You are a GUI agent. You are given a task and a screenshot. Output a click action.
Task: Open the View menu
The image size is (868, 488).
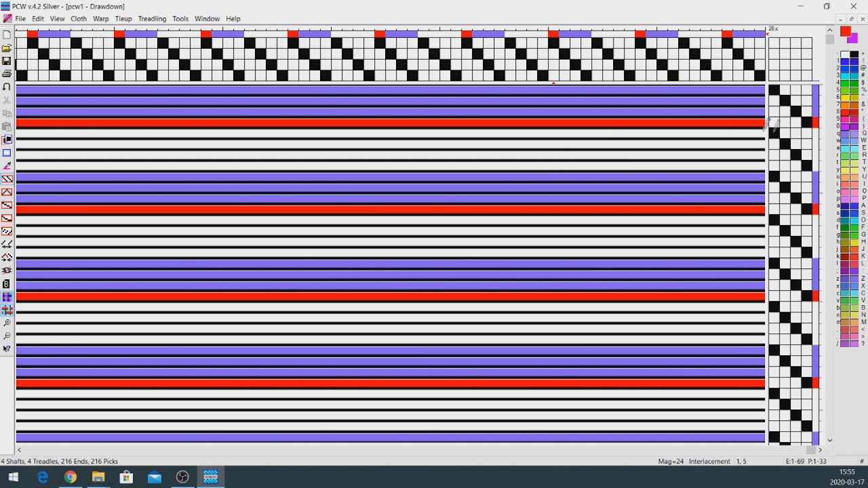(x=57, y=19)
